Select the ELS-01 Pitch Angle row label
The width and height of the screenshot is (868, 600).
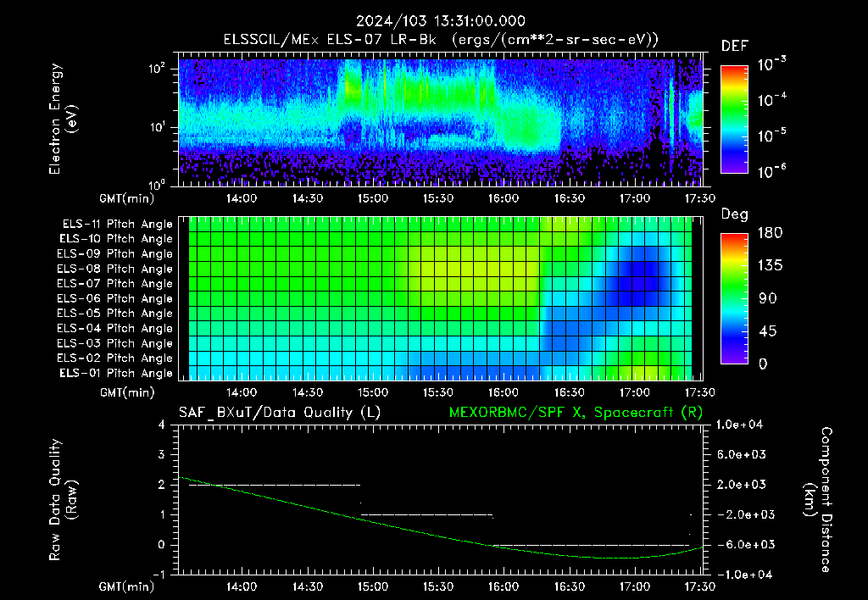(116, 373)
